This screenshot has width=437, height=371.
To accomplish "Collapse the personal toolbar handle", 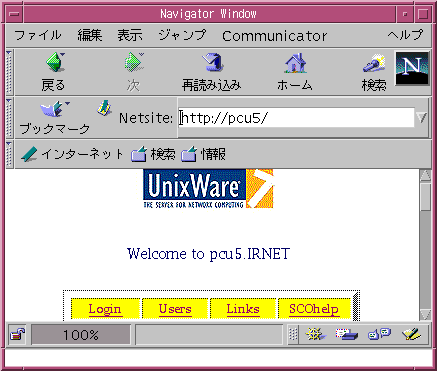I will [9, 154].
